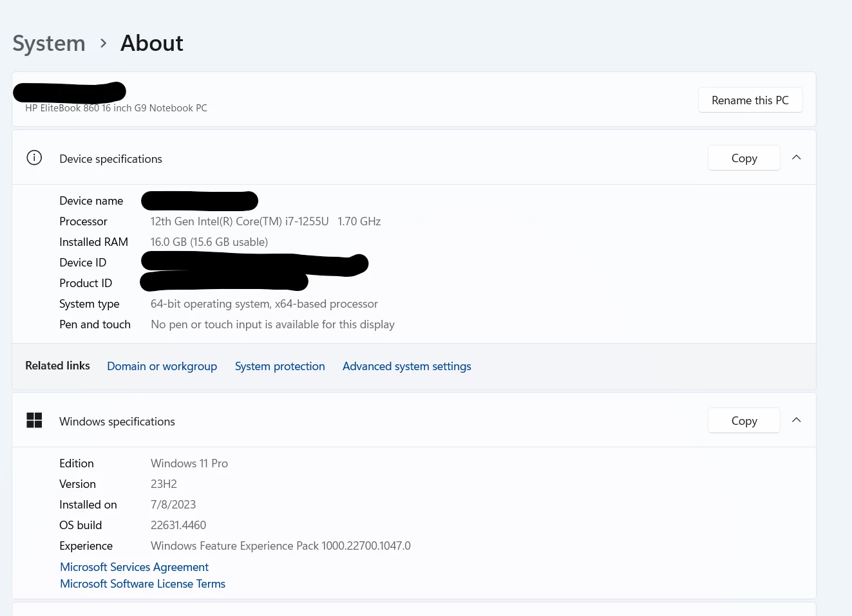The image size is (852, 616).
Task: Go back to System breadcrumb
Action: tap(49, 43)
